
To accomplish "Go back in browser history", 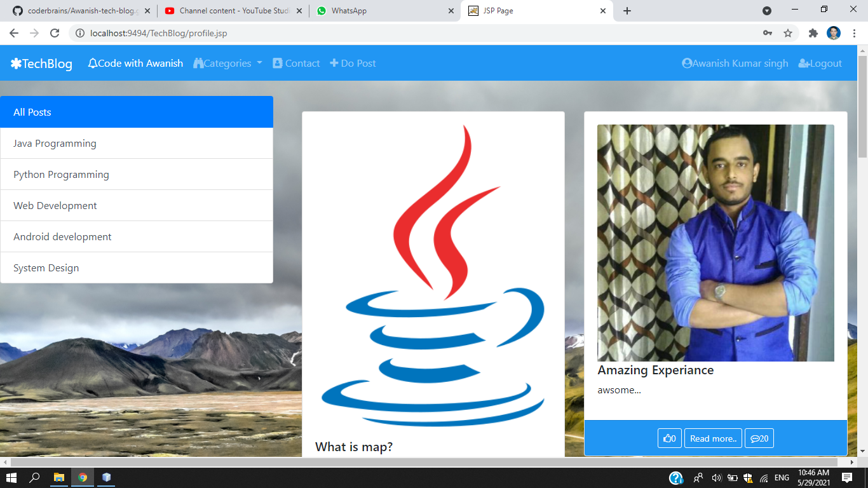I will click(14, 33).
